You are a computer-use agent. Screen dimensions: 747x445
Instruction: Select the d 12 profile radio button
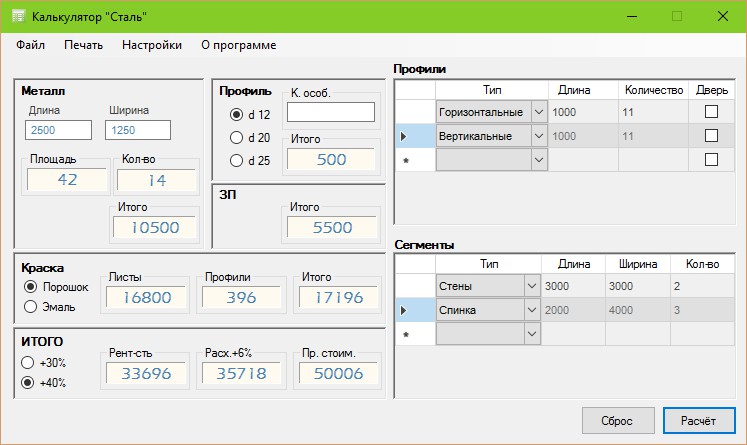click(237, 115)
